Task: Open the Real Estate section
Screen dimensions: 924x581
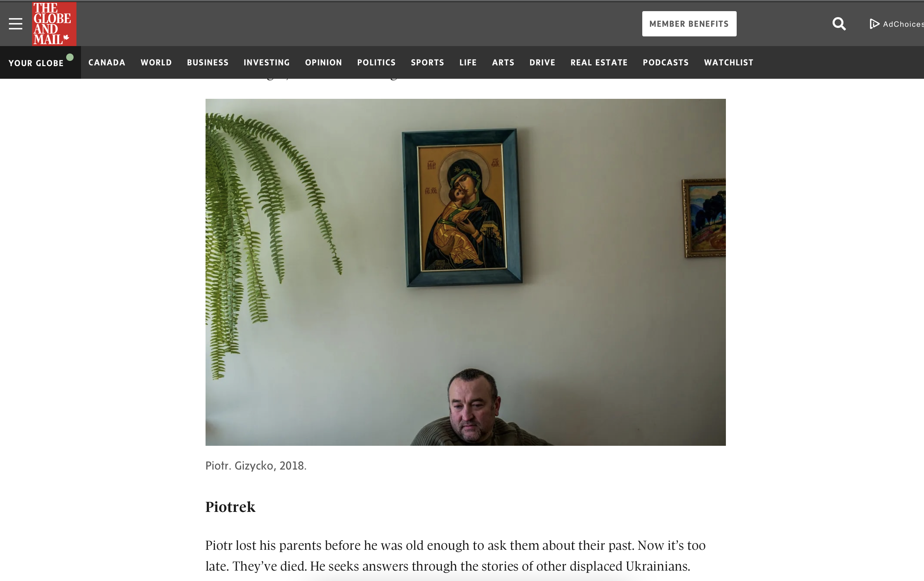Action: pyautogui.click(x=599, y=62)
